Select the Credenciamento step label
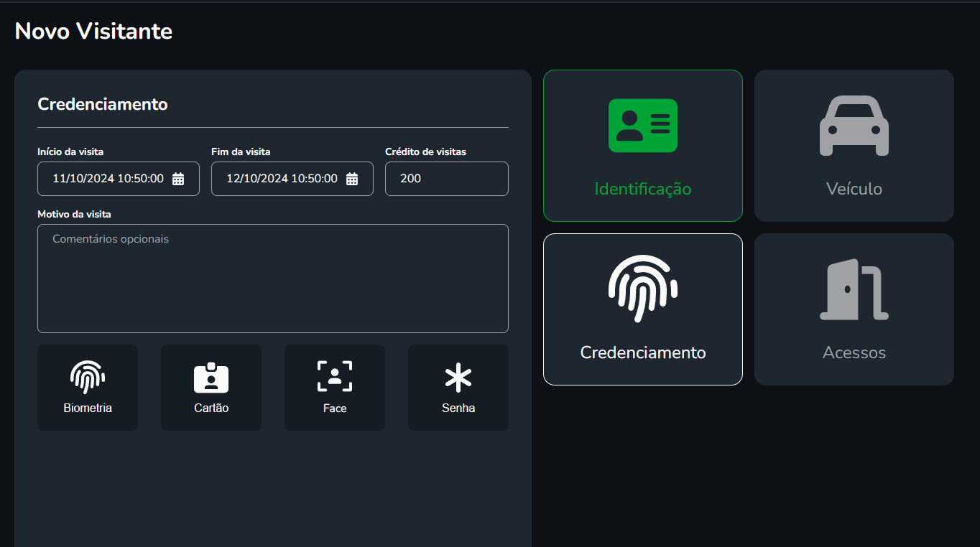 click(x=643, y=352)
